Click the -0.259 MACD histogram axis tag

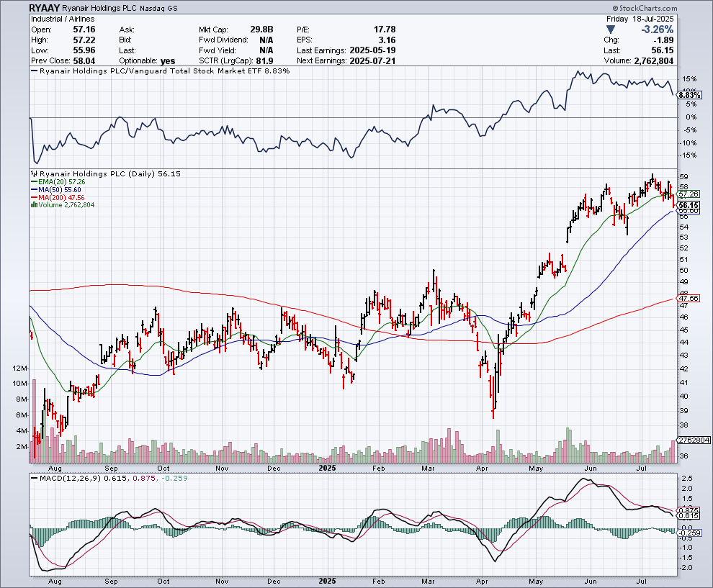[690, 533]
